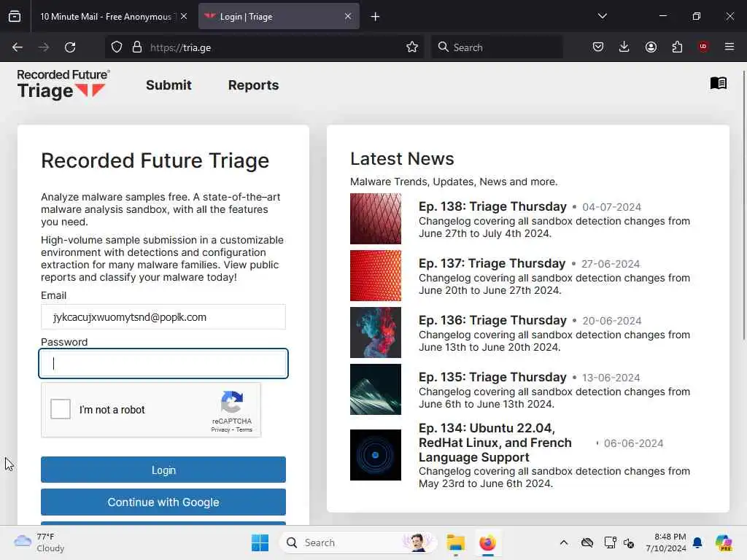The width and height of the screenshot is (747, 560).
Task: Focus the Password input field
Action: click(163, 364)
